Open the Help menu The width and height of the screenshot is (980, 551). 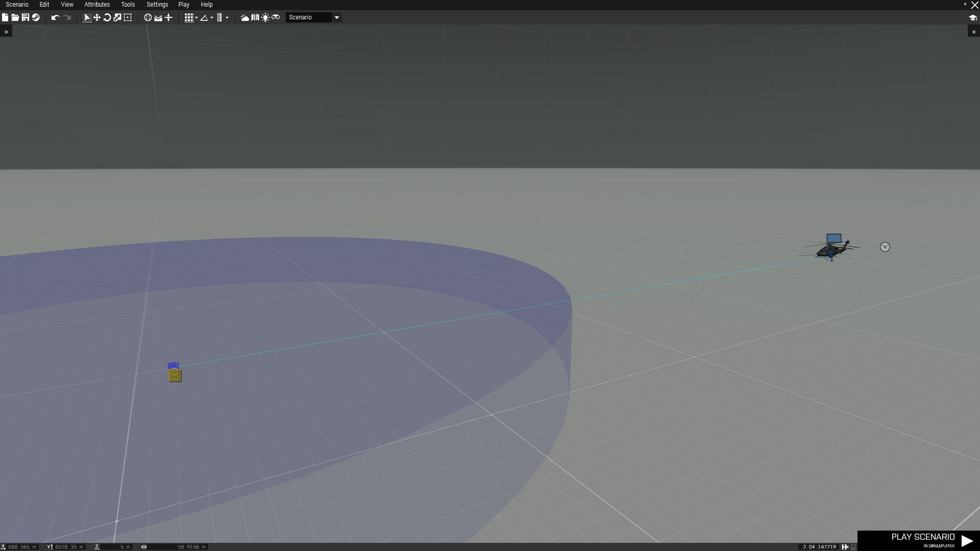pos(207,5)
